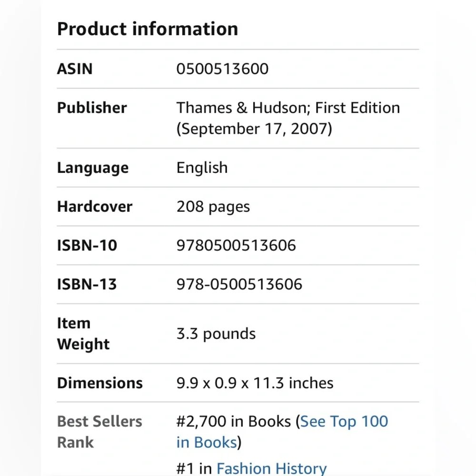Click the ISBN-13 number 978-0500513606

click(239, 285)
